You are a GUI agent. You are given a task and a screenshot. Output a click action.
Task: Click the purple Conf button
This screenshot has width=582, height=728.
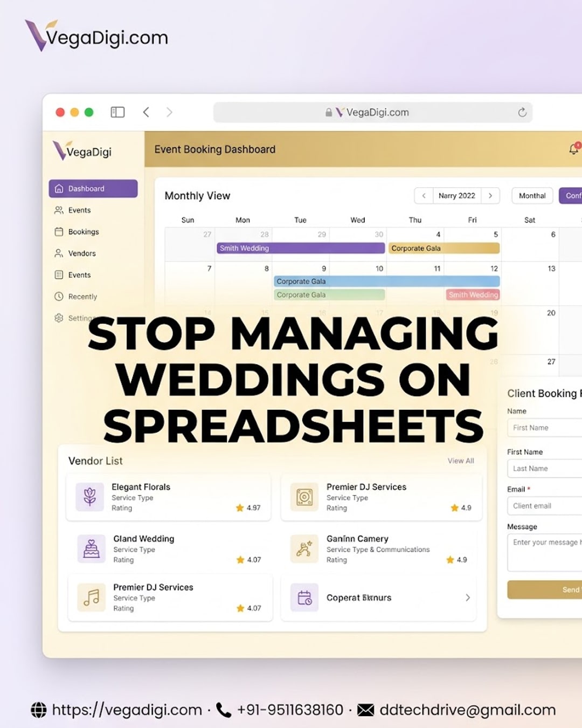point(571,196)
